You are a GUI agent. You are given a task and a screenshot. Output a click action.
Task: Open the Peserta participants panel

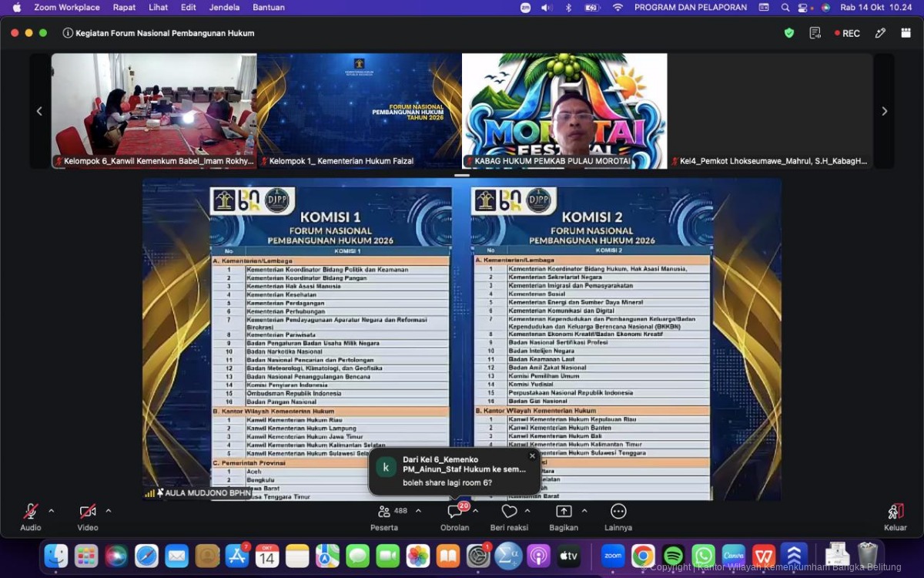click(x=384, y=516)
